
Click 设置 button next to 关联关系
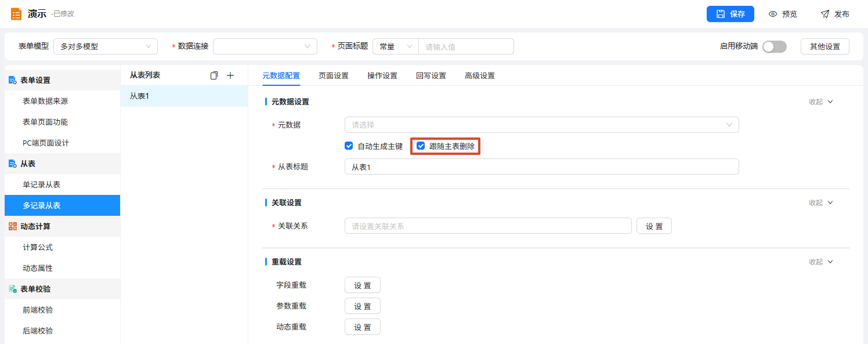tap(654, 226)
